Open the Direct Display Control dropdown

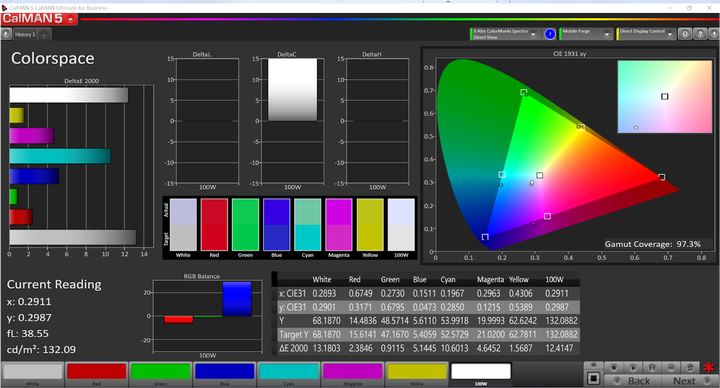coord(670,34)
